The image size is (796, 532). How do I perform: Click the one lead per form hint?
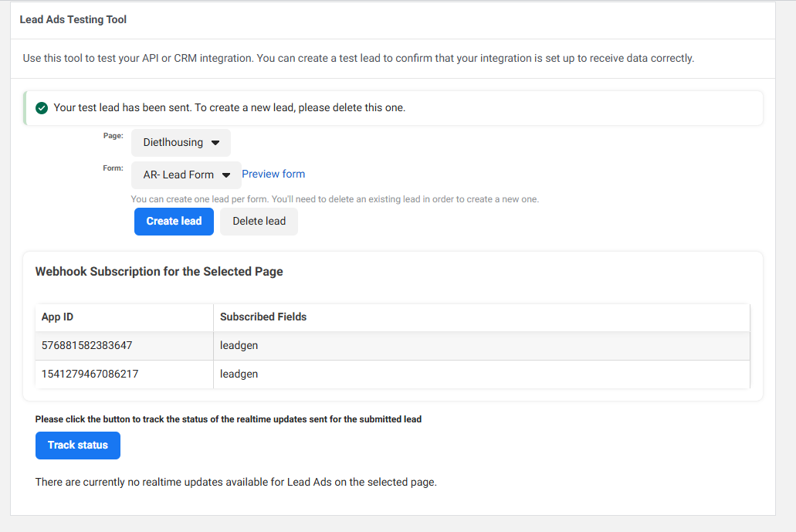[x=335, y=199]
